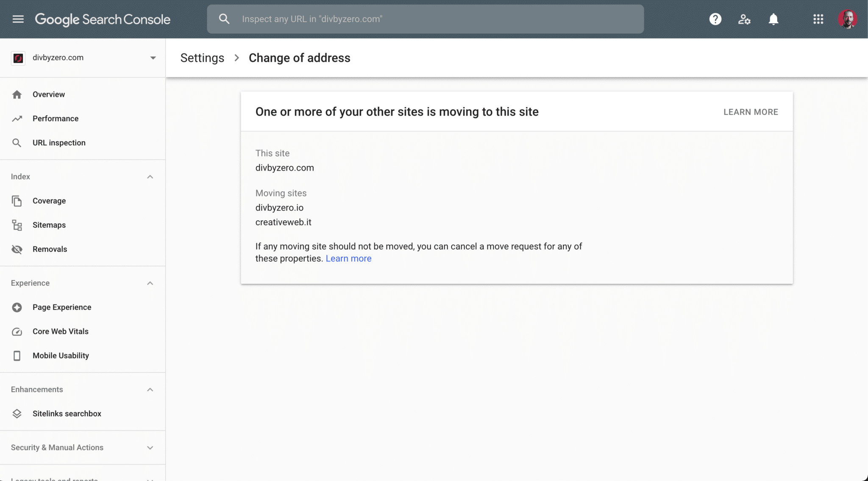Open the users and permissions settings icon
The image size is (868, 481).
pos(744,19)
